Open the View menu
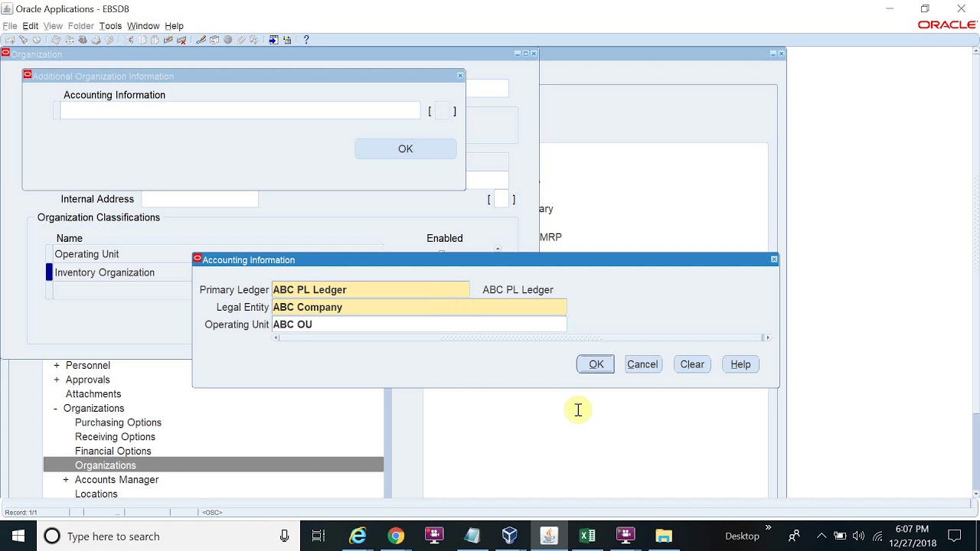This screenshot has width=980, height=551. click(53, 26)
